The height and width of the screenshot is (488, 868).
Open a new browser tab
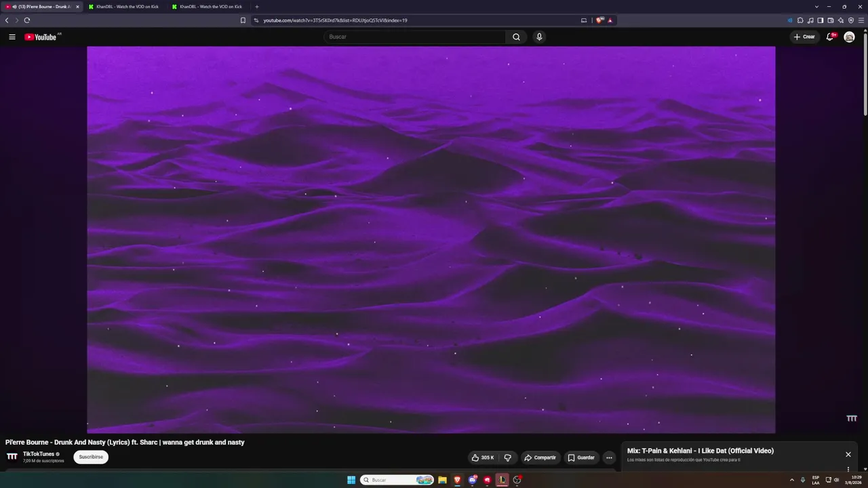click(256, 7)
